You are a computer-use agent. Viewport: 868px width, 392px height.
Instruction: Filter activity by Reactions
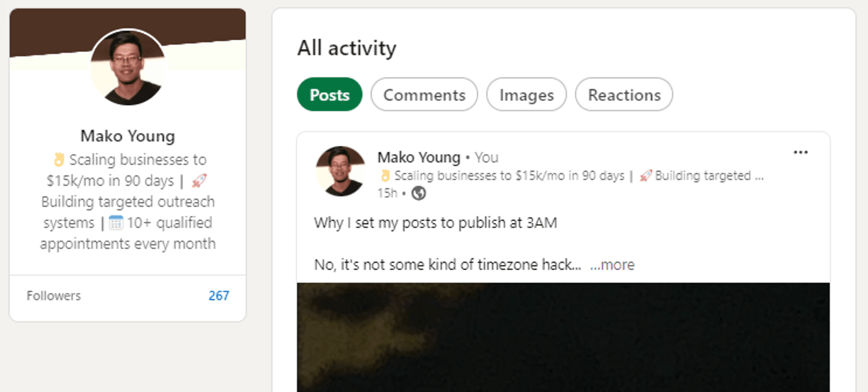point(624,95)
